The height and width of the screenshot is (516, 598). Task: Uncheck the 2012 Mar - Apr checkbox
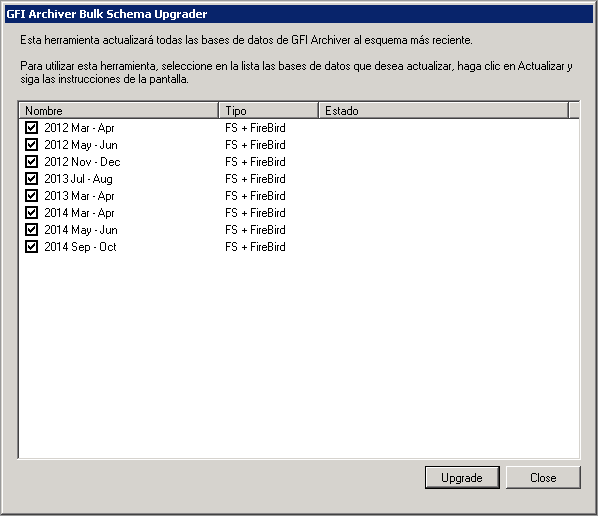click(31, 127)
